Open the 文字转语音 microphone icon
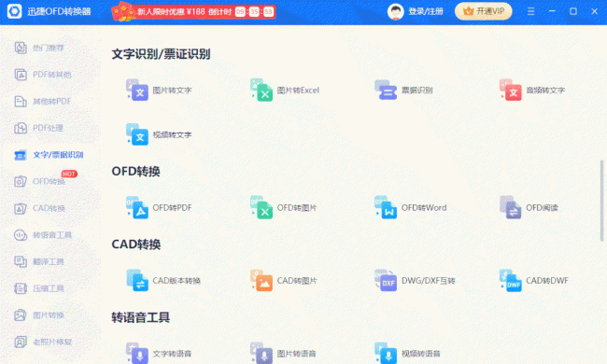 pyautogui.click(x=137, y=353)
